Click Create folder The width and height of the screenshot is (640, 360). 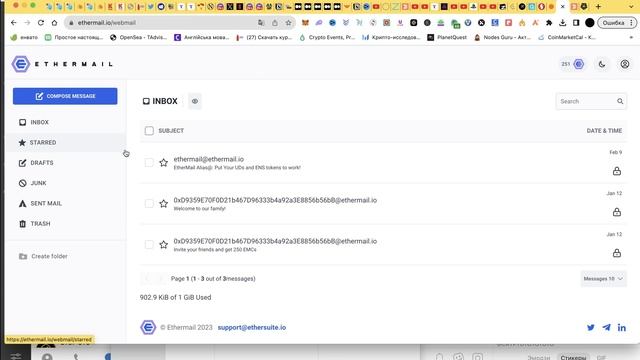43,256
